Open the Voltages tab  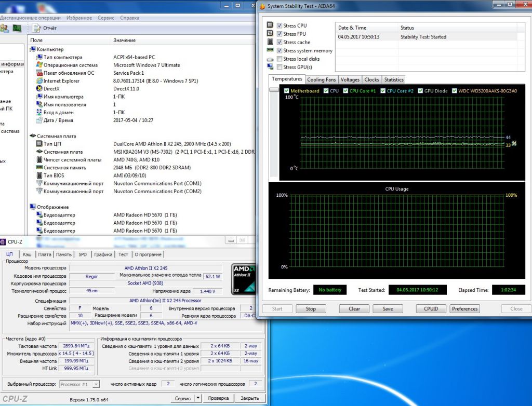tap(350, 80)
